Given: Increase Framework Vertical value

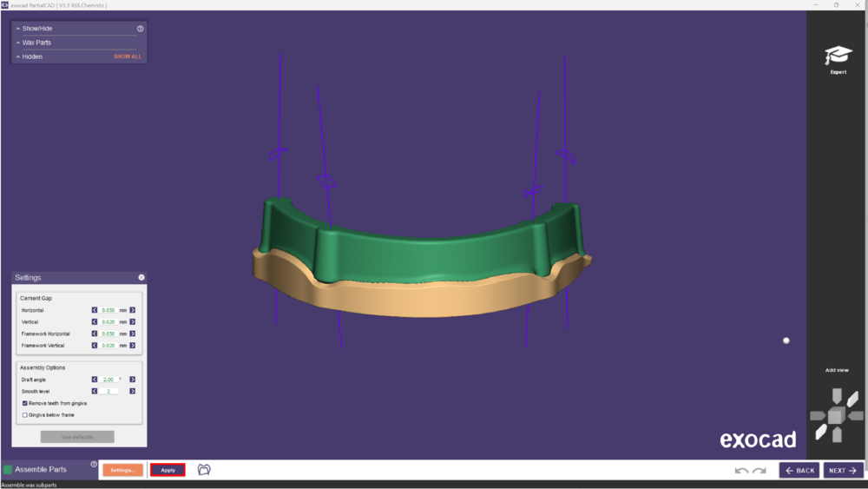Looking at the screenshot, I should 132,346.
